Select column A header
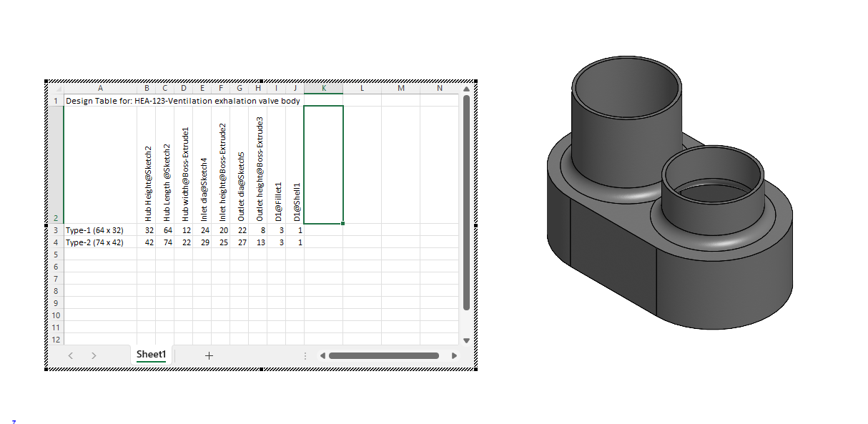The image size is (868, 424). (x=100, y=89)
